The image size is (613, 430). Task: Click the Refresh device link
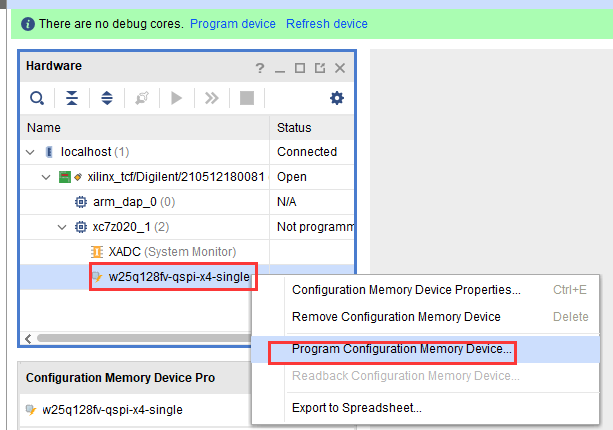327,24
